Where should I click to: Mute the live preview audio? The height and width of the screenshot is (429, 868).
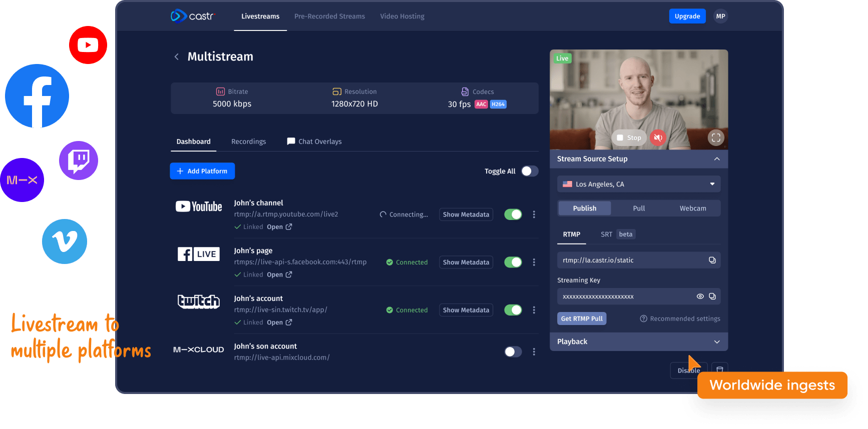point(658,138)
